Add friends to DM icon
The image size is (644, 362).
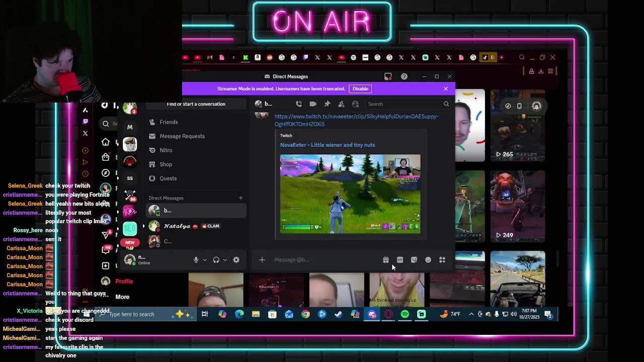341,104
